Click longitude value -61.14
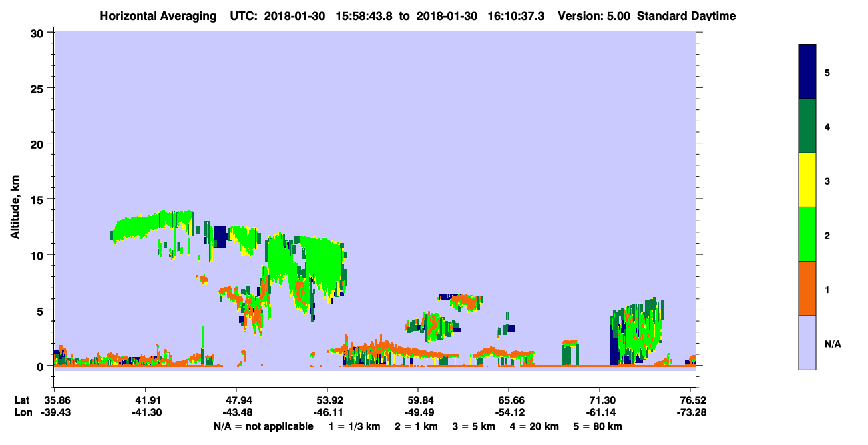Viewport: 868px width, 445px height. coord(600,412)
